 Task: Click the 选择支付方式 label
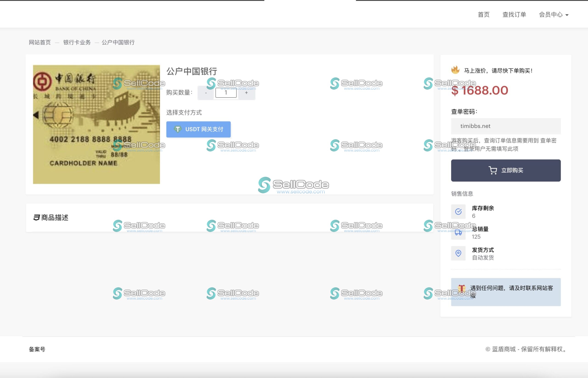(184, 113)
